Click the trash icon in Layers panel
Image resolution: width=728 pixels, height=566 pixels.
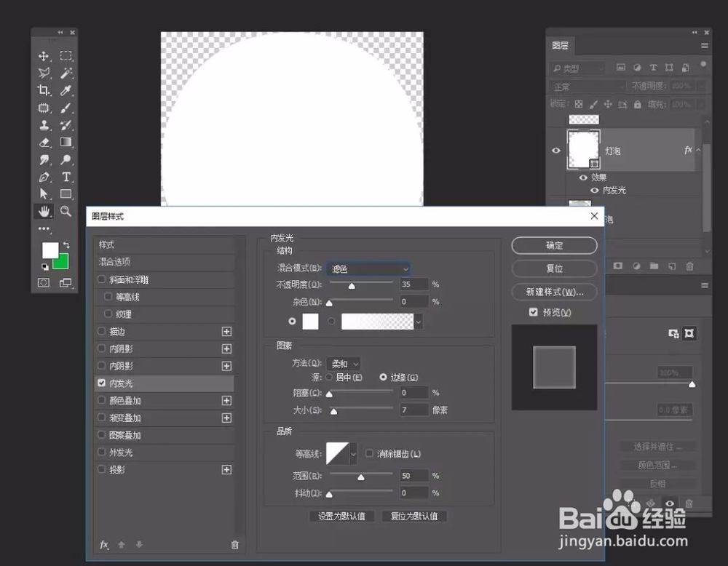coord(690,266)
